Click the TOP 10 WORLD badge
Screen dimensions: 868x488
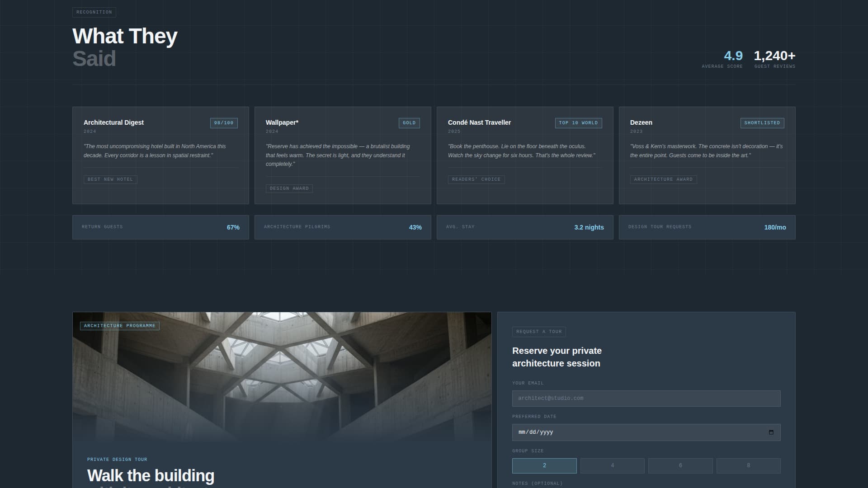[579, 122]
